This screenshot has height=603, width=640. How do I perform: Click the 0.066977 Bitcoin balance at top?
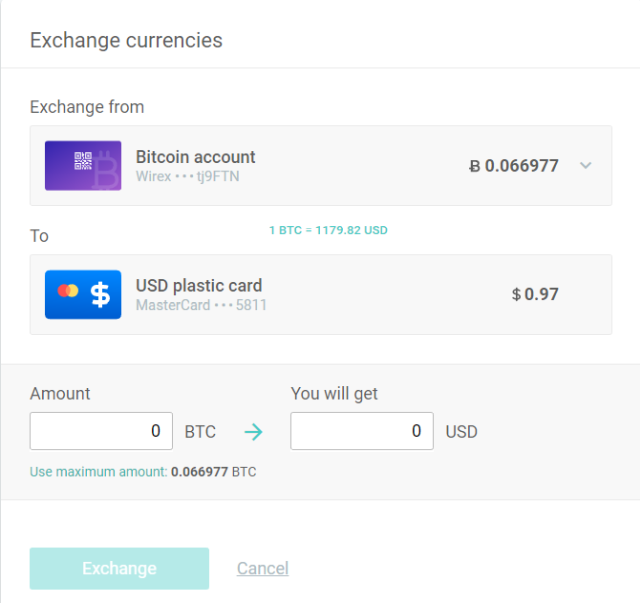(514, 166)
